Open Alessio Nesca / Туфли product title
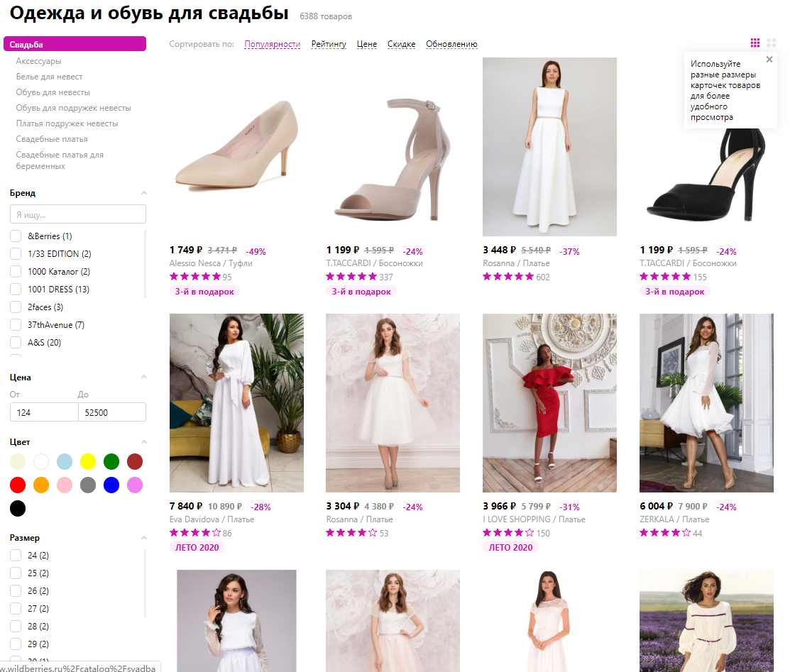The image size is (795, 672). [x=211, y=263]
